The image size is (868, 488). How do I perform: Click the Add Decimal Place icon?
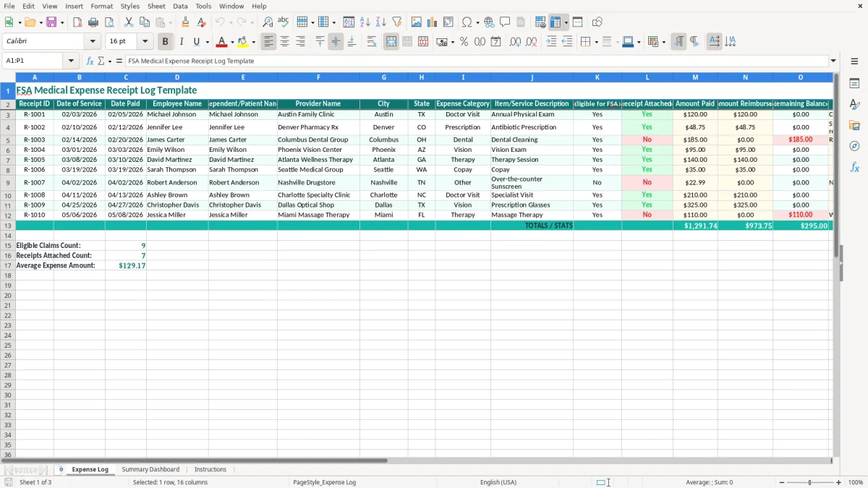point(515,42)
